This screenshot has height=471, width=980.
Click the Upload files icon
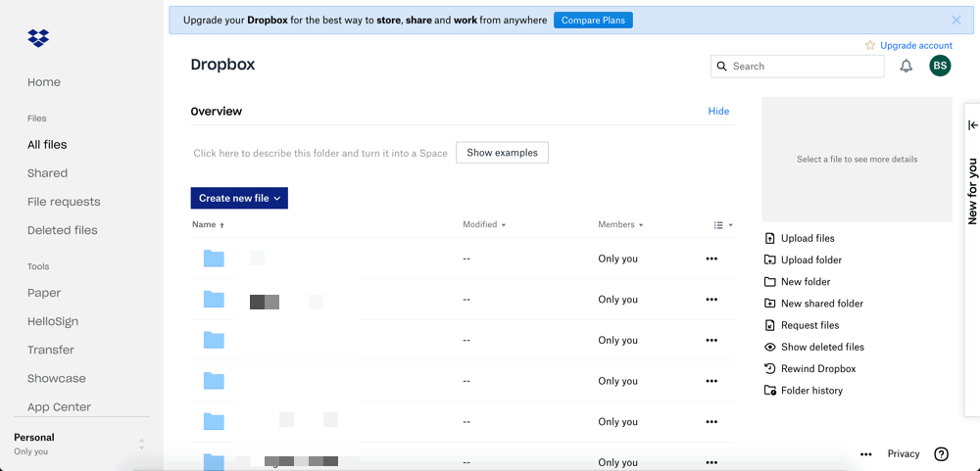tap(770, 239)
